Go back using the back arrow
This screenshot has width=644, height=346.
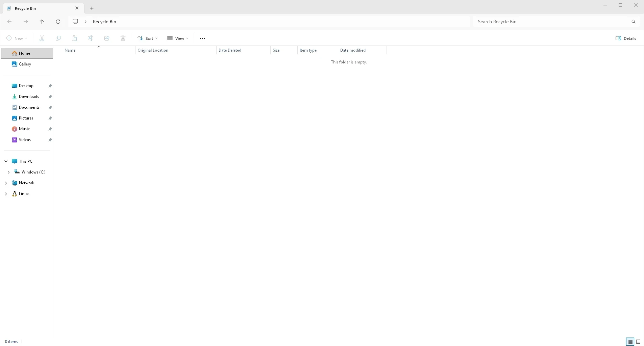[x=9, y=22]
